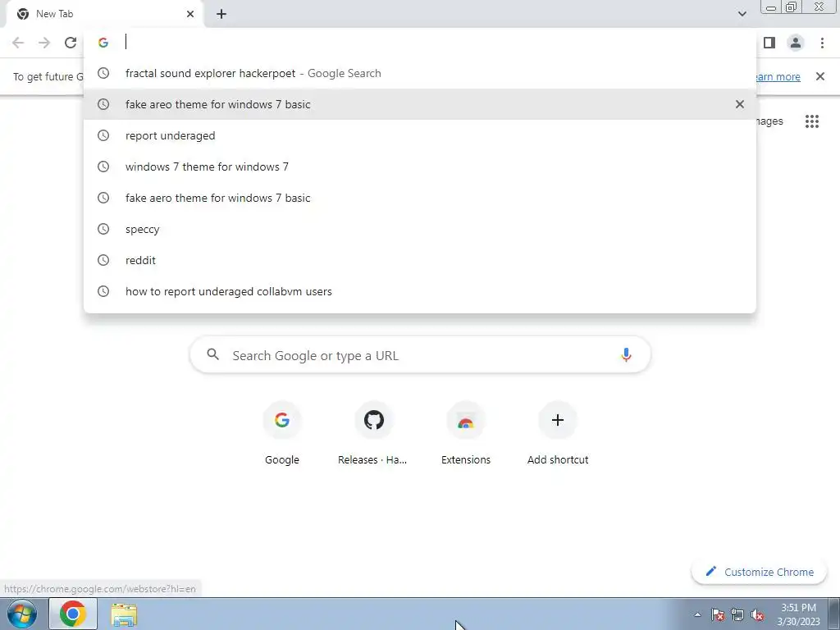This screenshot has height=630, width=840.
Task: Select the reddit suggestion
Action: pyautogui.click(x=420, y=260)
